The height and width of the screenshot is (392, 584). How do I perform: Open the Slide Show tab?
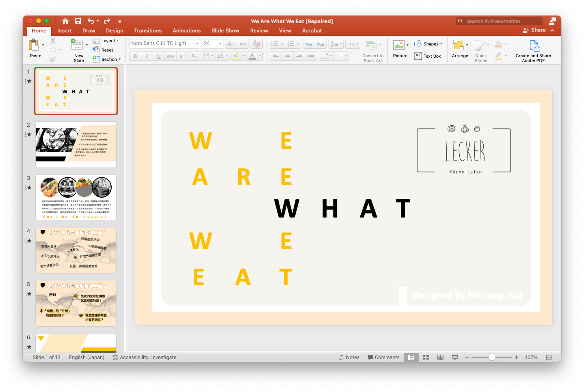(225, 30)
